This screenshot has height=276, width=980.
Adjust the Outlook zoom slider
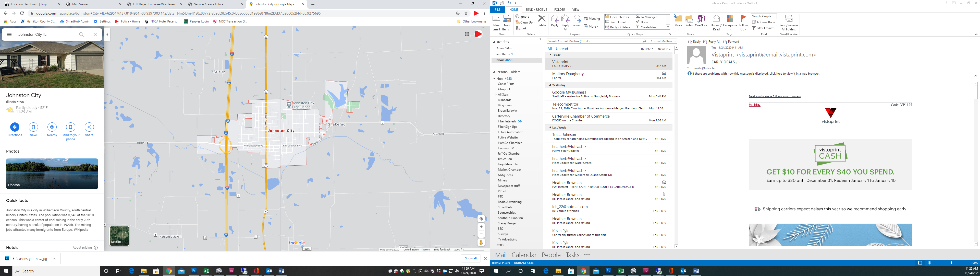pyautogui.click(x=951, y=263)
